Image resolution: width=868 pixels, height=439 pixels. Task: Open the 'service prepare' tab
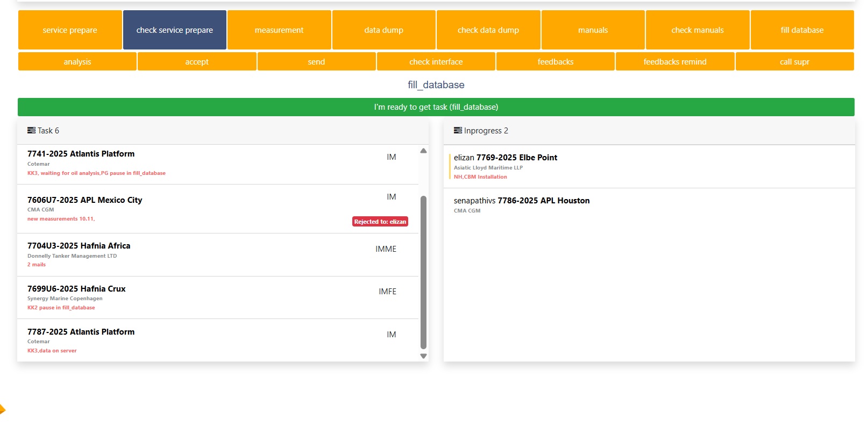coord(70,30)
